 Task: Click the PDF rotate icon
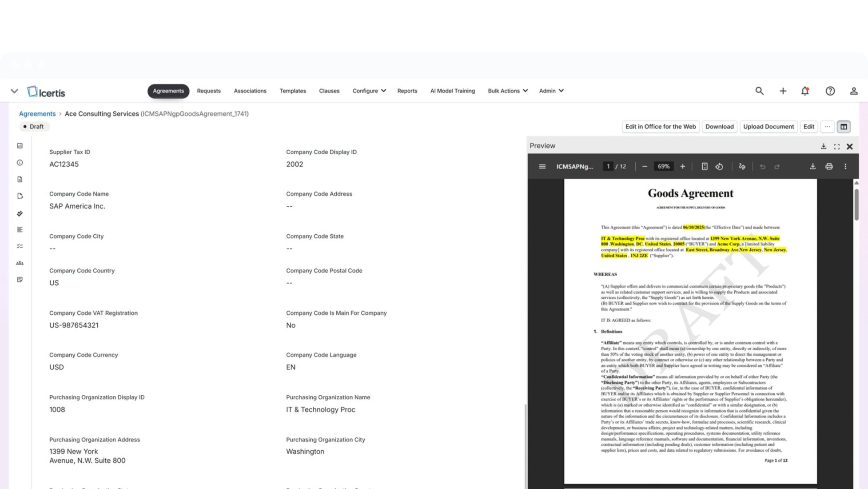pyautogui.click(x=719, y=167)
